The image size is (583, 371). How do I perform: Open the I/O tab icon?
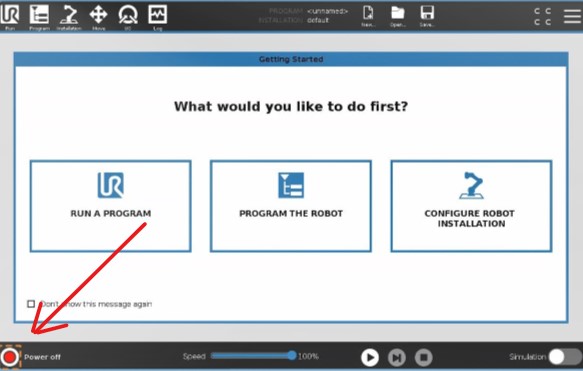128,17
